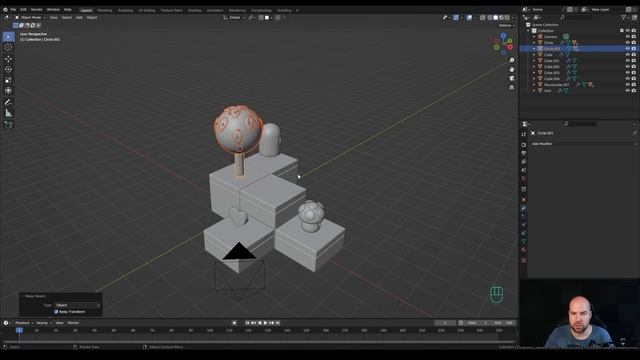Toggle auto keying record button
This screenshot has height=360, width=640.
click(234, 323)
